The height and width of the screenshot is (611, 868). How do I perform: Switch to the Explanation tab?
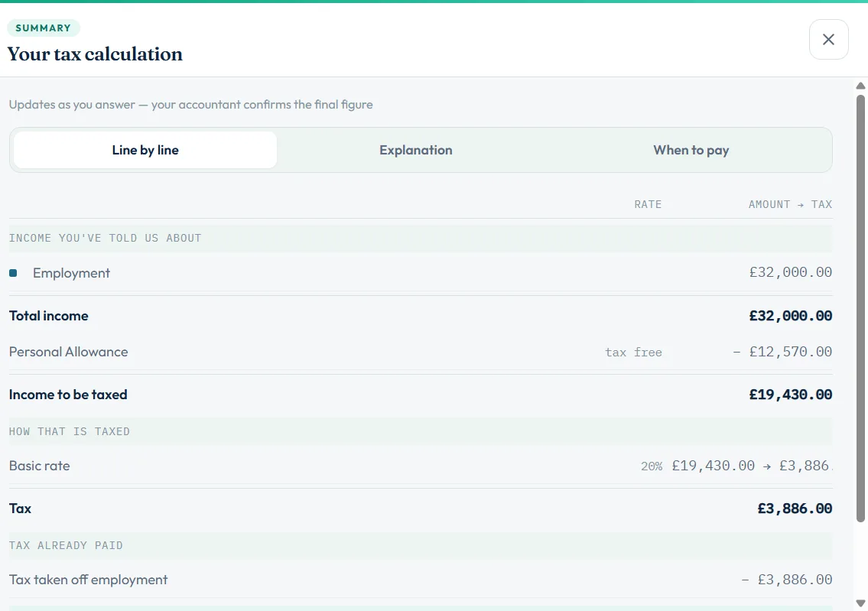click(416, 150)
